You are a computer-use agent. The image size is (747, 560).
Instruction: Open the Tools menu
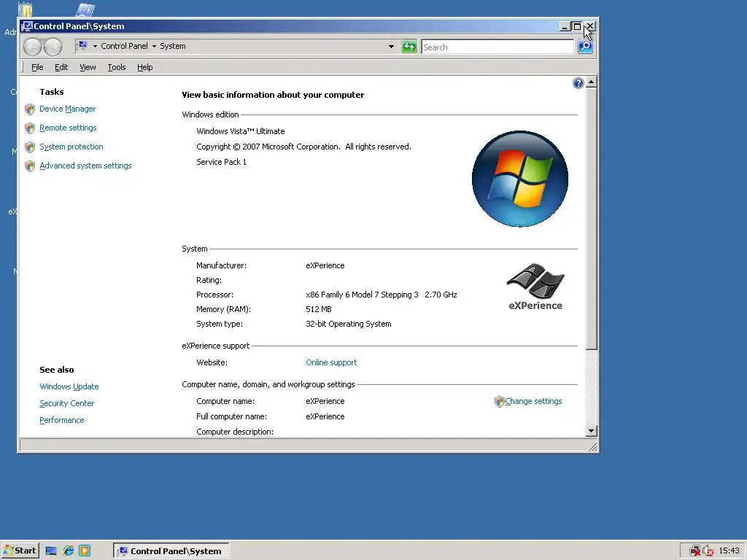pos(116,67)
